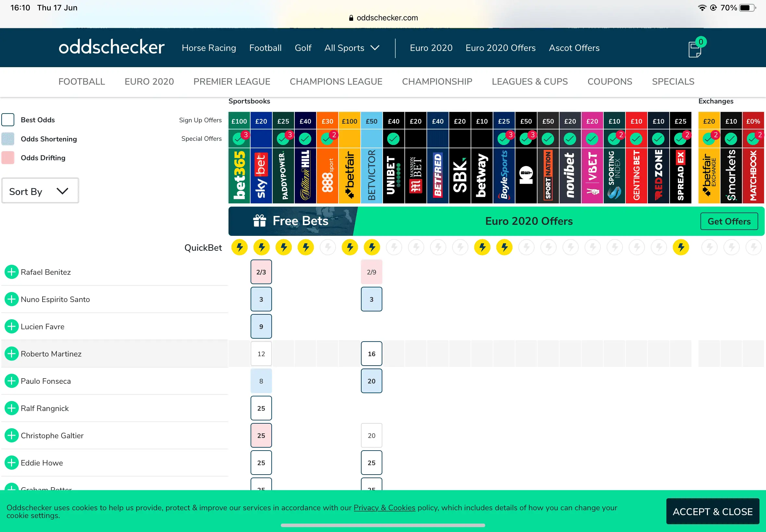The width and height of the screenshot is (766, 532).
Task: Expand Nuno Espirito Santo row
Action: [12, 299]
